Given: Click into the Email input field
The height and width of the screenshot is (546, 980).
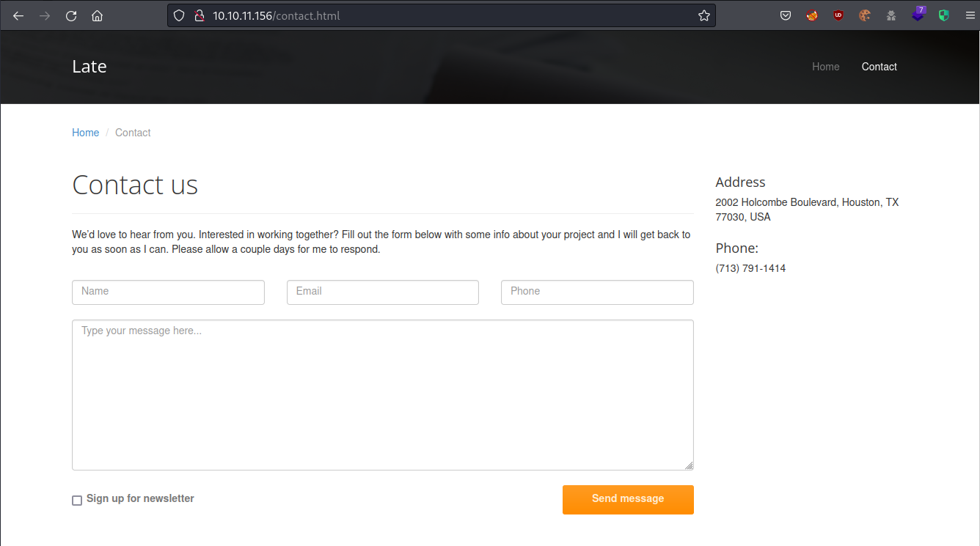Looking at the screenshot, I should click(382, 292).
